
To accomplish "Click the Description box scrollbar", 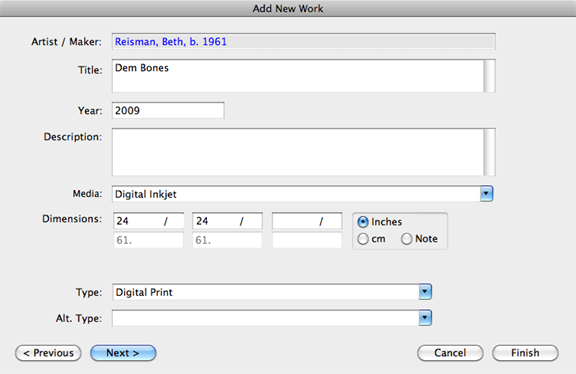I will tap(489, 152).
